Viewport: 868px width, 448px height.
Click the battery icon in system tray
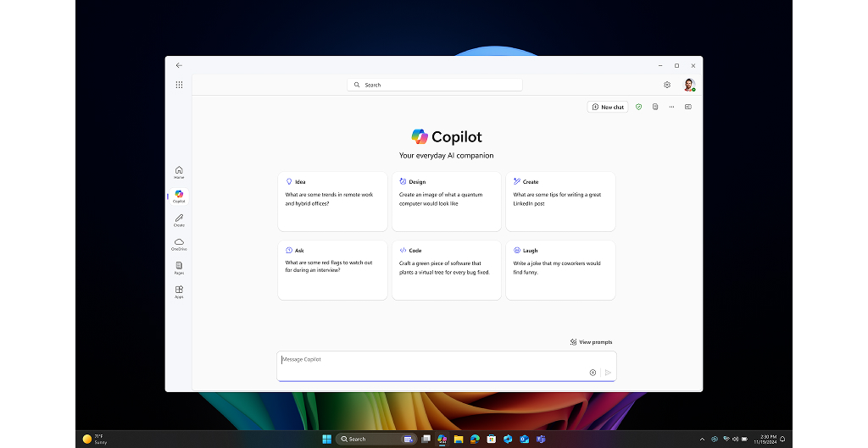[x=744, y=440]
